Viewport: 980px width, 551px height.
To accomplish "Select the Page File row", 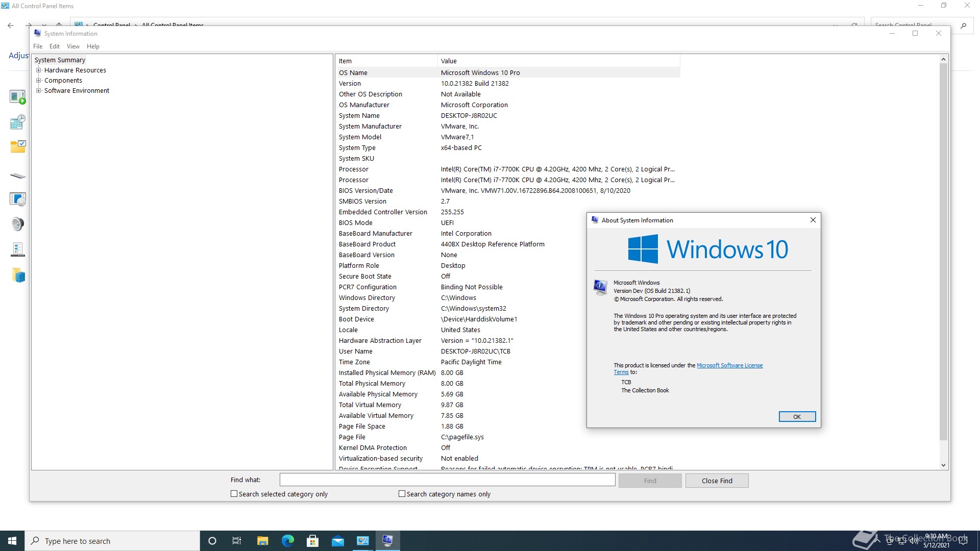I will pyautogui.click(x=508, y=437).
